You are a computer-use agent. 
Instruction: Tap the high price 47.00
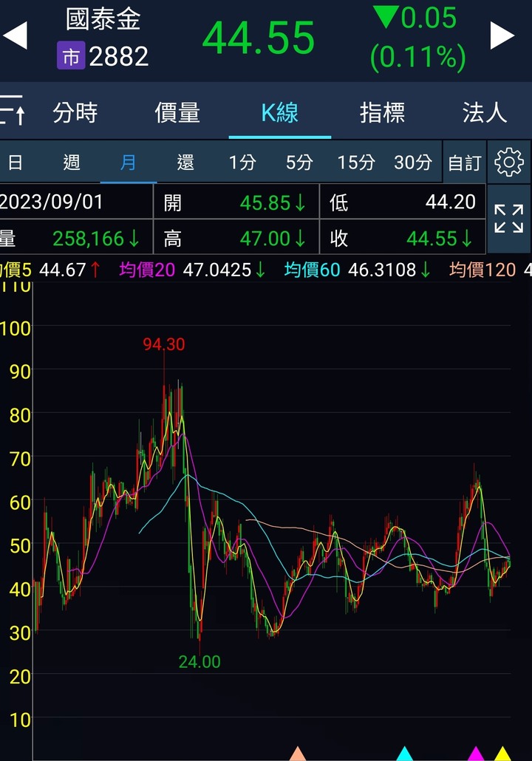pyautogui.click(x=265, y=239)
